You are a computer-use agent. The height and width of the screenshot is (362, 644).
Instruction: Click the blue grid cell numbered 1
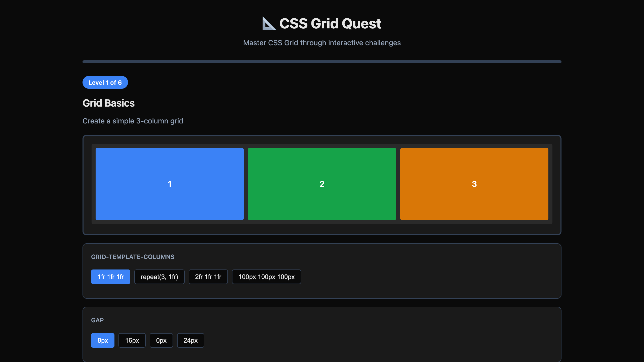[170, 184]
